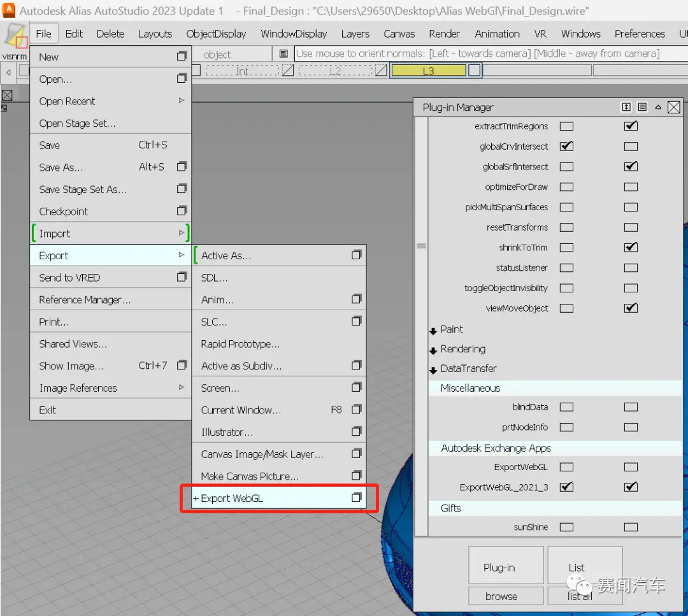Open the SLC... export option box

click(357, 321)
